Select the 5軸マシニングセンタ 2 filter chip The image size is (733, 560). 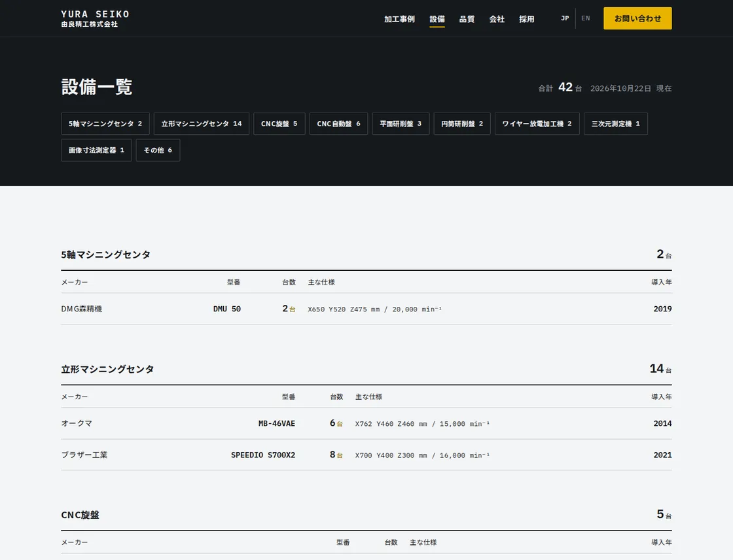coord(105,124)
